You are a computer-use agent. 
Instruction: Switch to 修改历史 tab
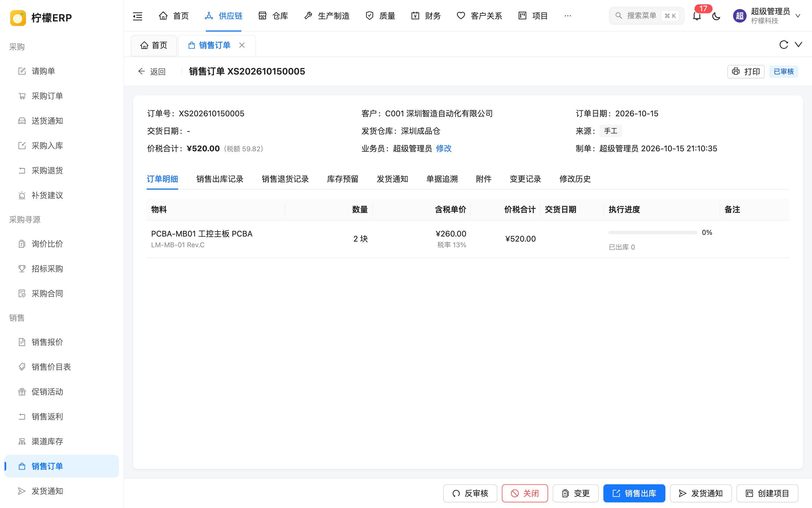pos(575,179)
